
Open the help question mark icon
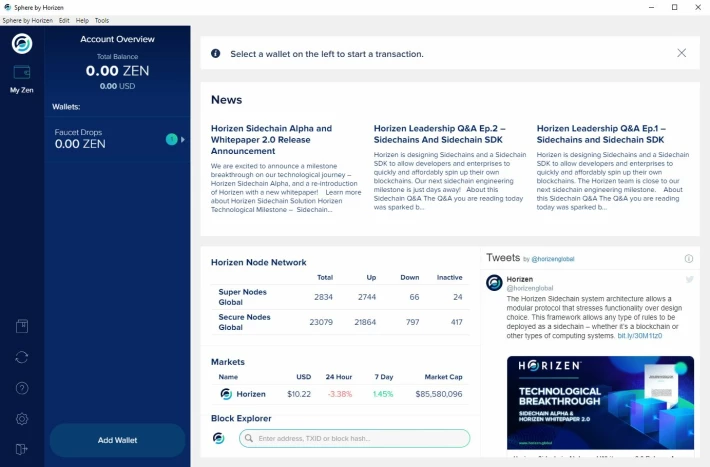pos(22,388)
